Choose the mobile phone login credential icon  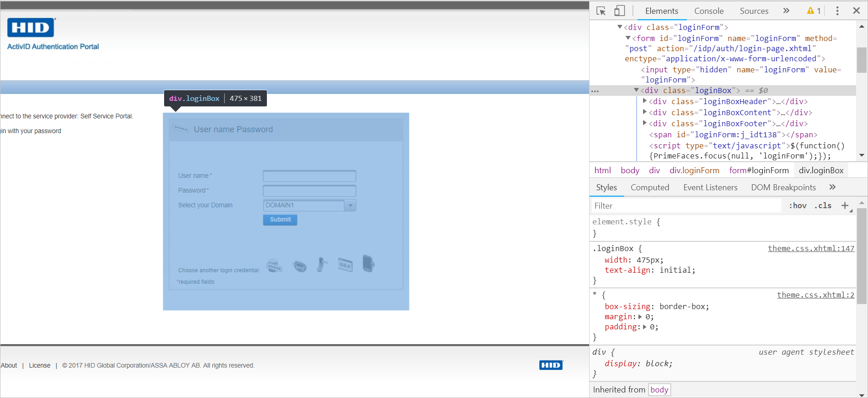tap(368, 263)
